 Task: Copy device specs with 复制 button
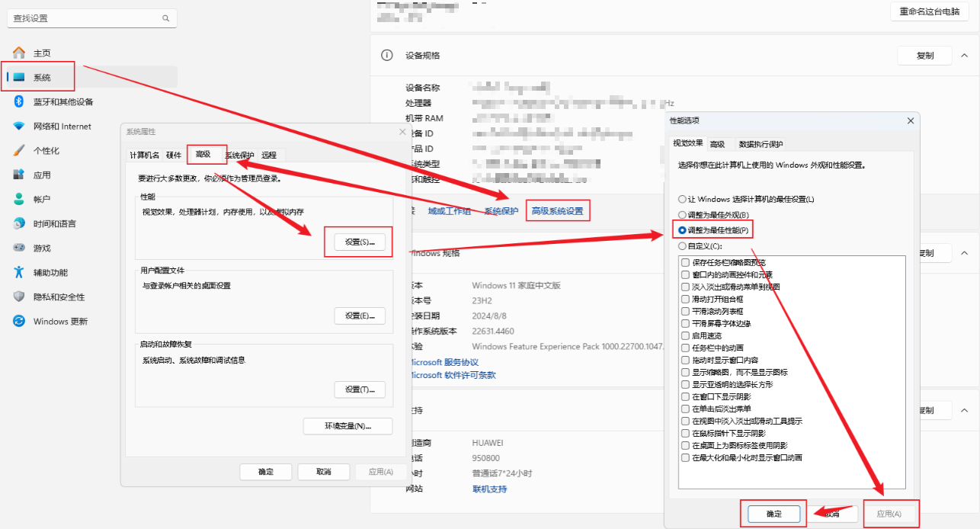point(924,56)
